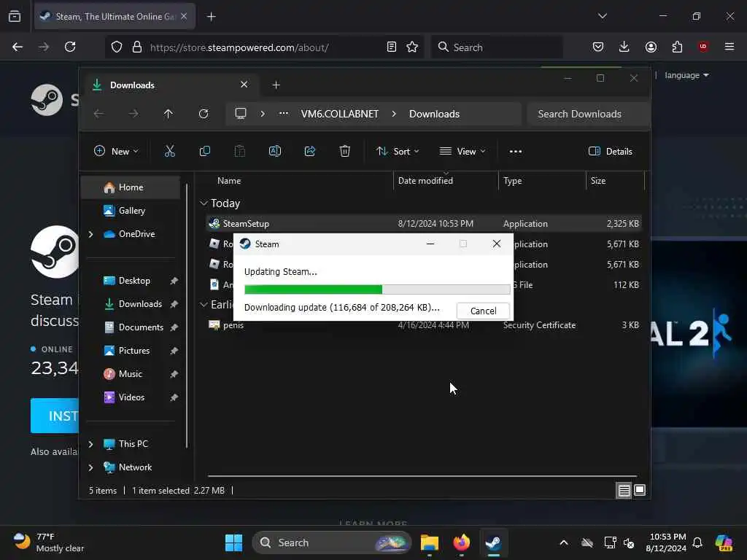Screen dimensions: 747x560
Task: Open the breadcrumb ellipsis in address bar
Action: pyautogui.click(x=284, y=113)
